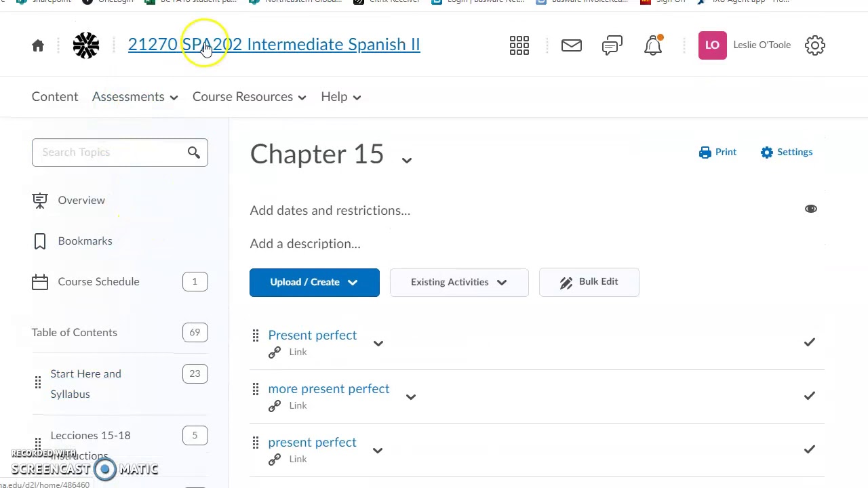Open Chapter 15 Settings link
The width and height of the screenshot is (868, 488).
pos(795,152)
